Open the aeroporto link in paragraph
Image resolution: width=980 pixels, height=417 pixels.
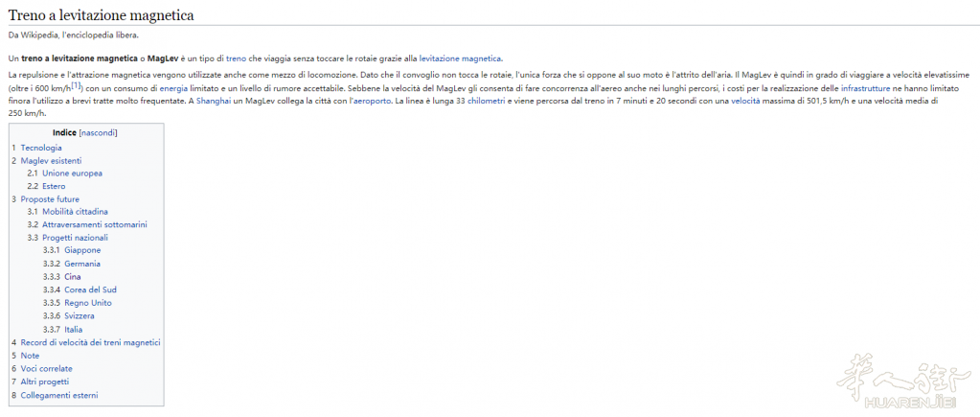coord(370,100)
